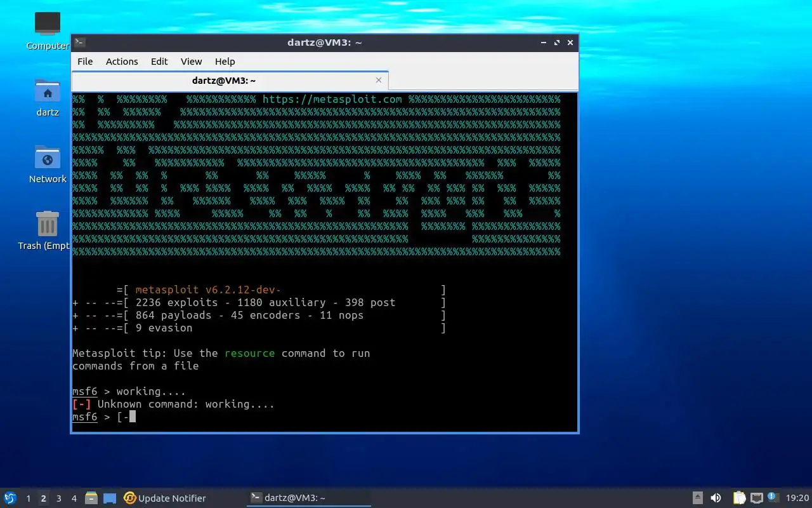Open the dartz home folder icon
The height and width of the screenshot is (508, 812).
48,97
